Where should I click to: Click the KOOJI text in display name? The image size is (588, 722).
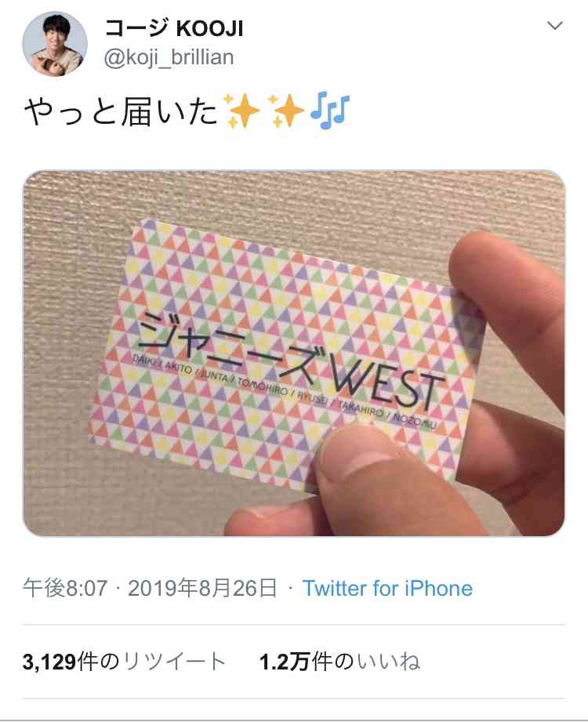209,29
